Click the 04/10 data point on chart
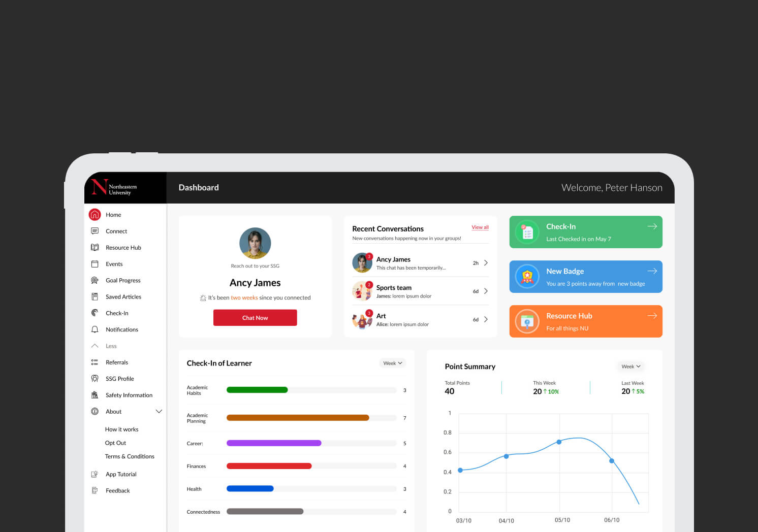The height and width of the screenshot is (532, 758). [506, 456]
